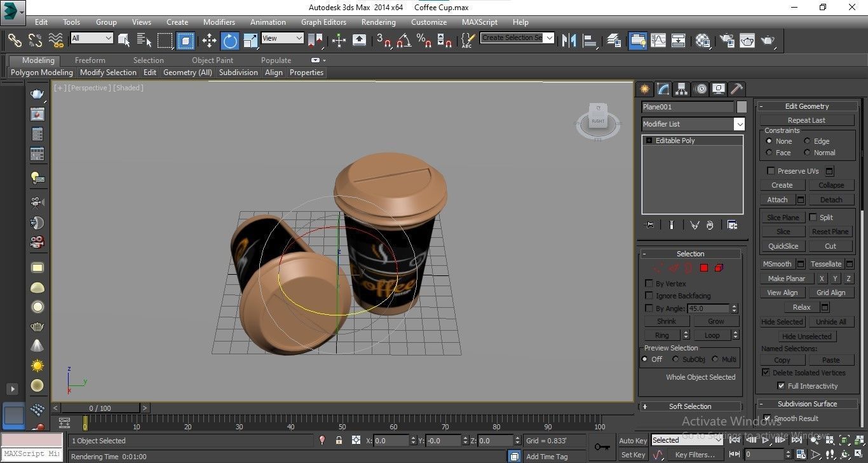The width and height of the screenshot is (868, 463).
Task: Open the Rendering menu
Action: (x=378, y=22)
